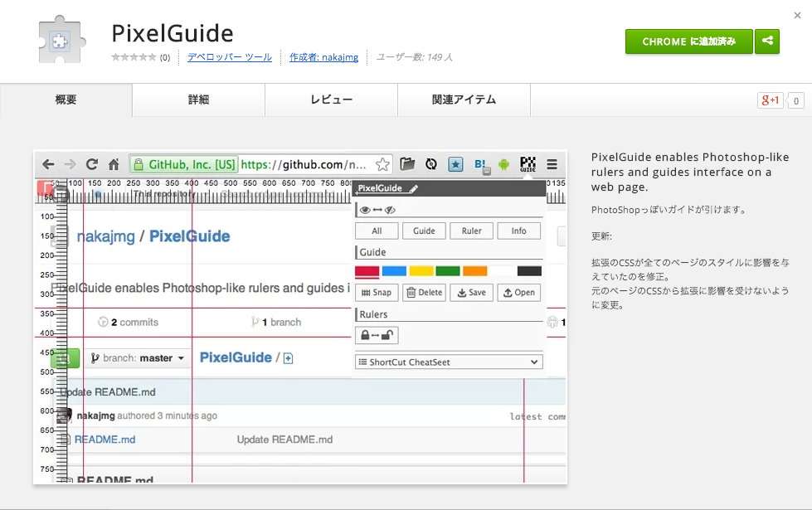This screenshot has height=510, width=812.
Task: Click the blue star extension icon
Action: click(x=455, y=165)
